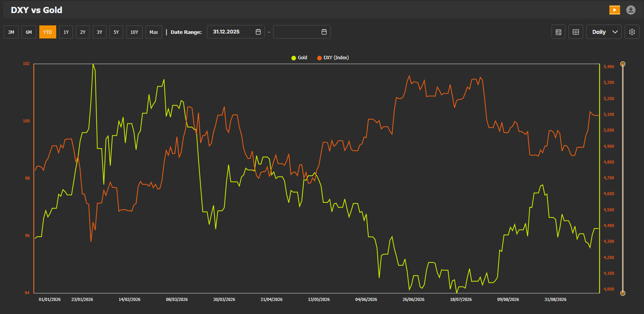
Task: Open the video tutorial icon
Action: [x=615, y=10]
